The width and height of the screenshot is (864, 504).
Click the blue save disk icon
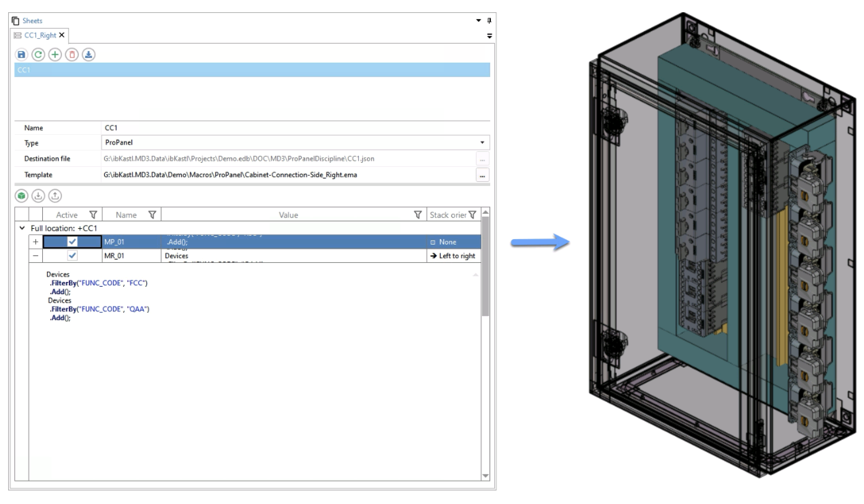coord(21,54)
